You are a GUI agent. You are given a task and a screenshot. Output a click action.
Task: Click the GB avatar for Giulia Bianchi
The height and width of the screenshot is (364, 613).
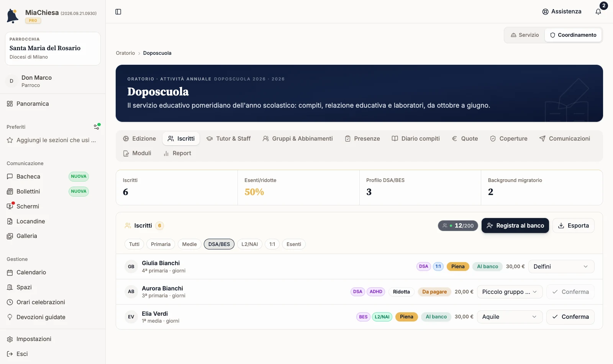pos(131,267)
